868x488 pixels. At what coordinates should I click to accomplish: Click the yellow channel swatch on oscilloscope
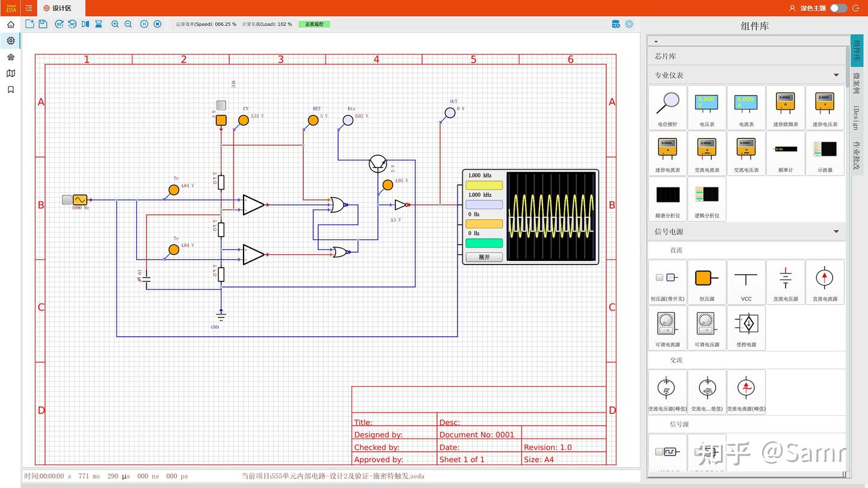(483, 186)
